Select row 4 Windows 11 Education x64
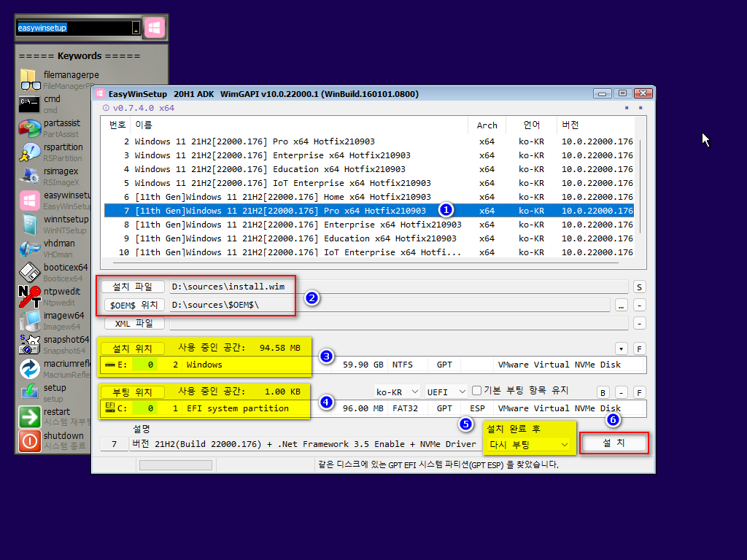This screenshot has height=560, width=747. (x=368, y=169)
